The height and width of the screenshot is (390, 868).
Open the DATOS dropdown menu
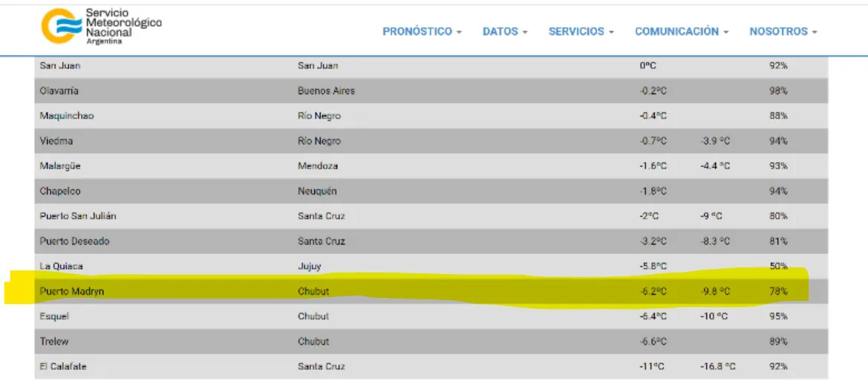click(505, 32)
